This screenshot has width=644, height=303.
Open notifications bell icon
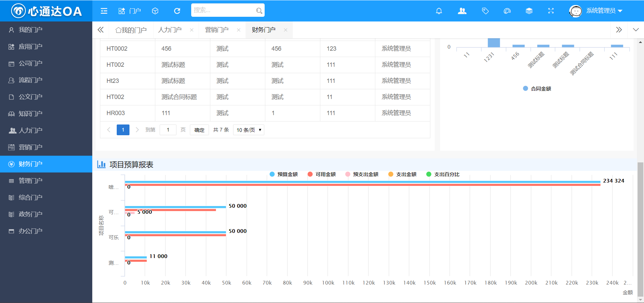(x=439, y=11)
